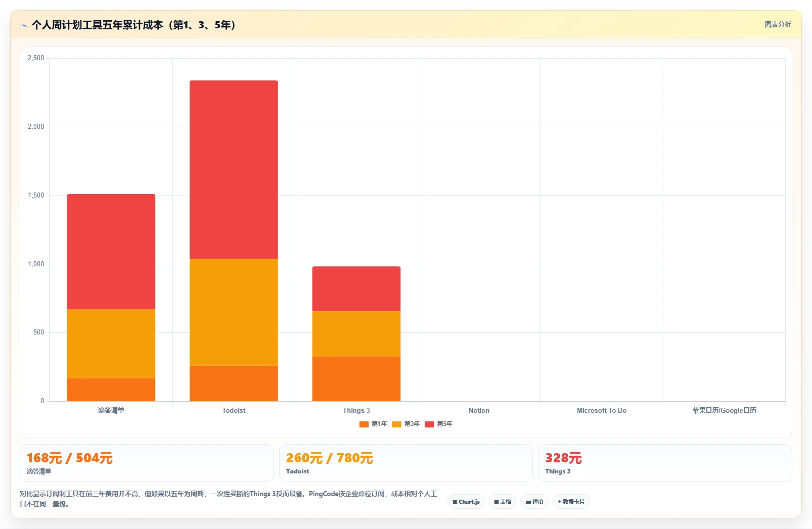Click the Todoist yellow 第3年 bar segment
Viewport: 812px width, 529px height.
[234, 312]
